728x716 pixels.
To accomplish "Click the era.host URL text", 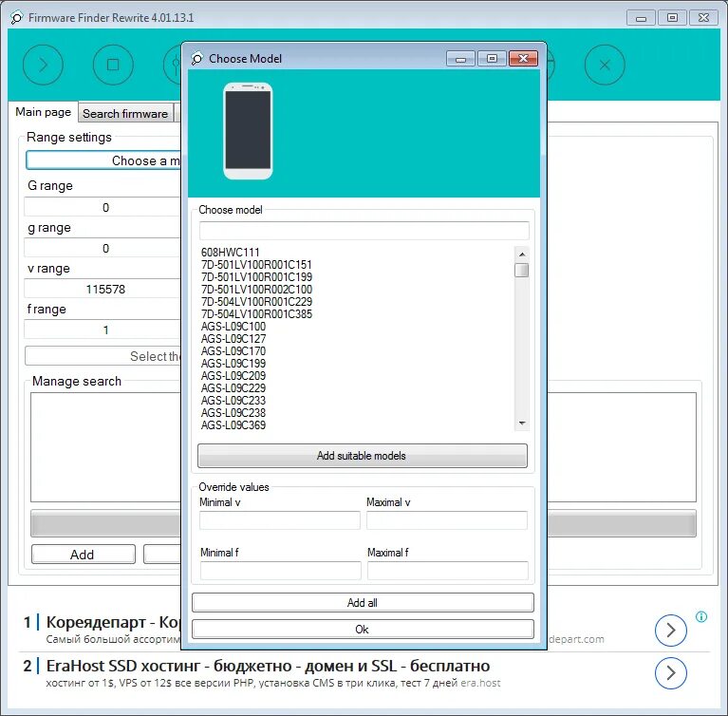I will 480,683.
